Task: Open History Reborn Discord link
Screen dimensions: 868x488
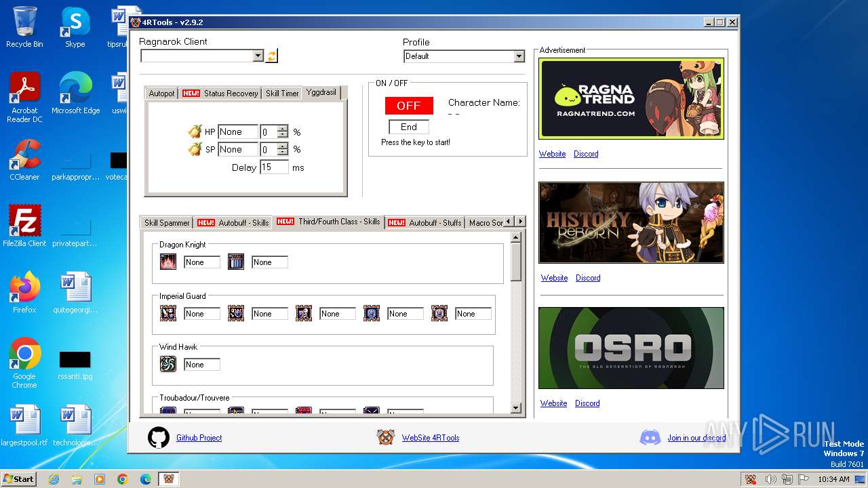Action: 588,278
